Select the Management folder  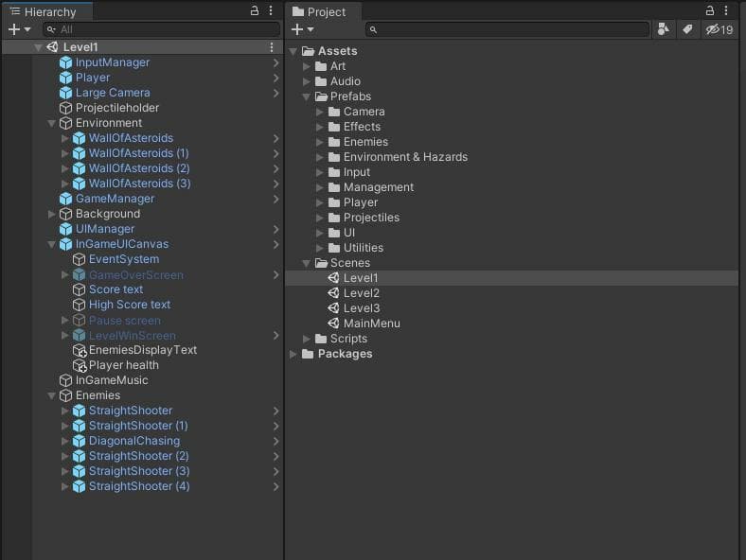(x=379, y=188)
